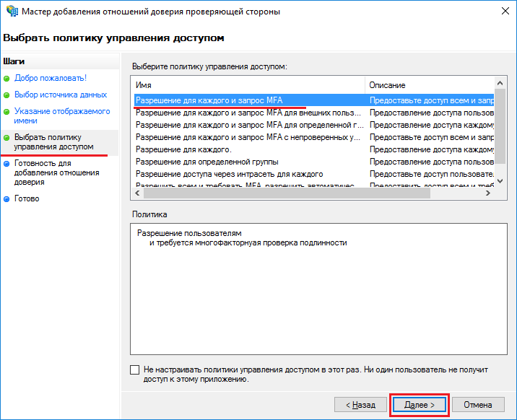Click the blue bullet beside the «Готово» step

[x=6, y=199]
